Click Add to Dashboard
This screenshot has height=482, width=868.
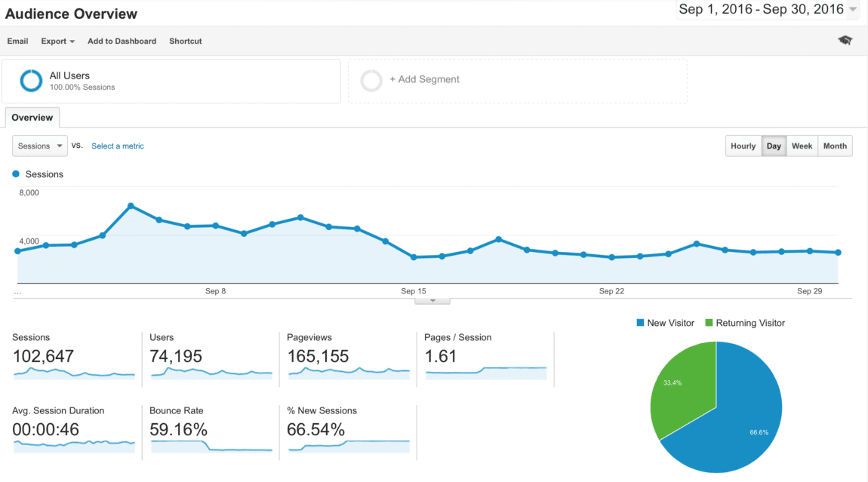pos(122,41)
